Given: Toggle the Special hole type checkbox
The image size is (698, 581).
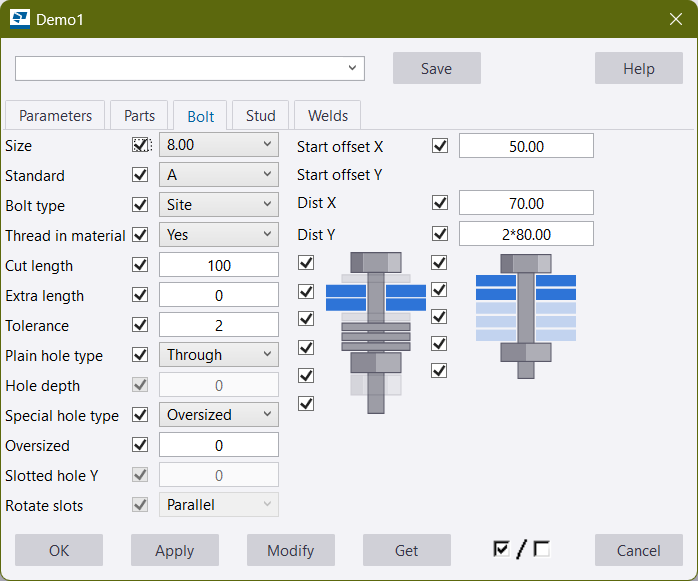Looking at the screenshot, I should click(140, 415).
